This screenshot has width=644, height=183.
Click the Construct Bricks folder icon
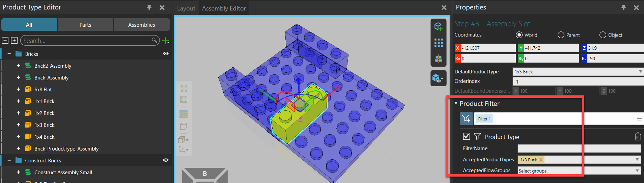[19, 160]
